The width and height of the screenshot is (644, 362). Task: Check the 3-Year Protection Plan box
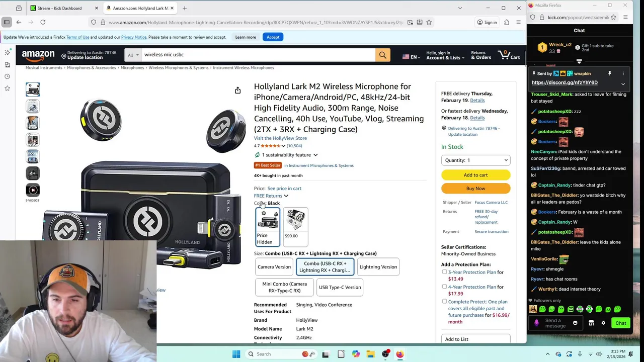pos(444,272)
